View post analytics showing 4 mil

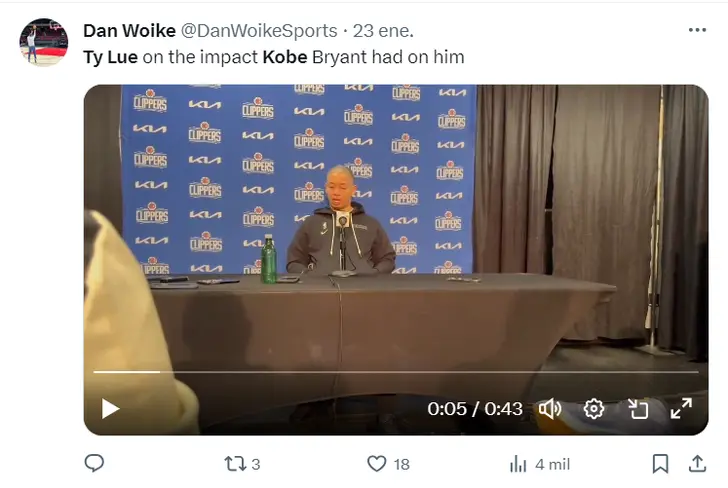click(x=540, y=464)
